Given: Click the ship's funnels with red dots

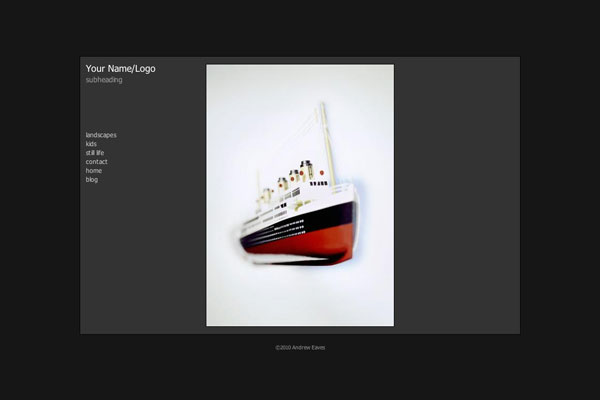Looking at the screenshot, I should (302, 174).
